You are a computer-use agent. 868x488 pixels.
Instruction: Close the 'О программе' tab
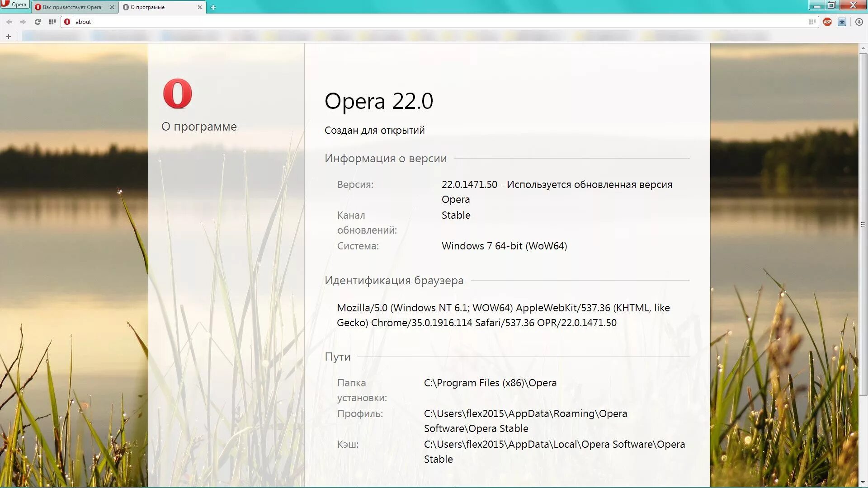(200, 7)
